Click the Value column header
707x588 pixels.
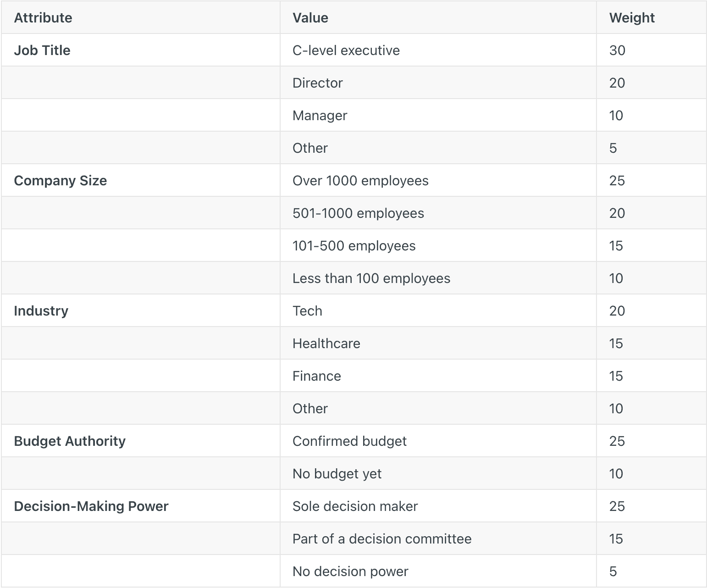pyautogui.click(x=310, y=18)
